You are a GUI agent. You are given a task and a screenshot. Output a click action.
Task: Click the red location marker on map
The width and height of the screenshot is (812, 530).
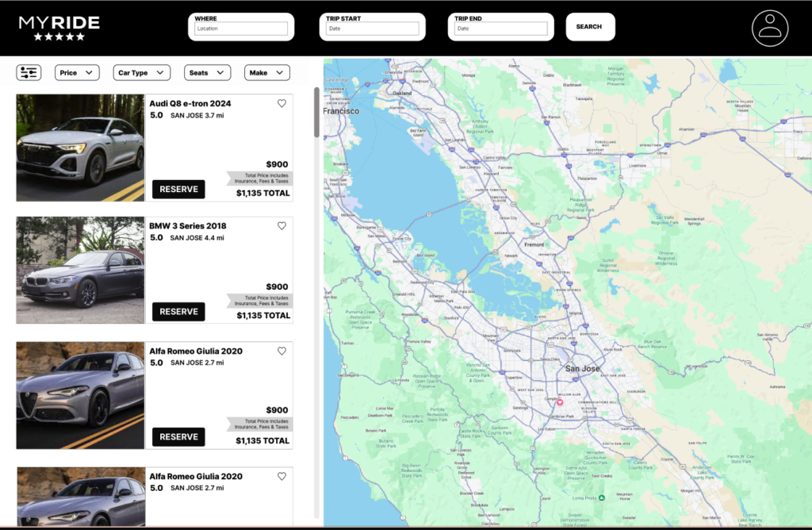pos(560,402)
